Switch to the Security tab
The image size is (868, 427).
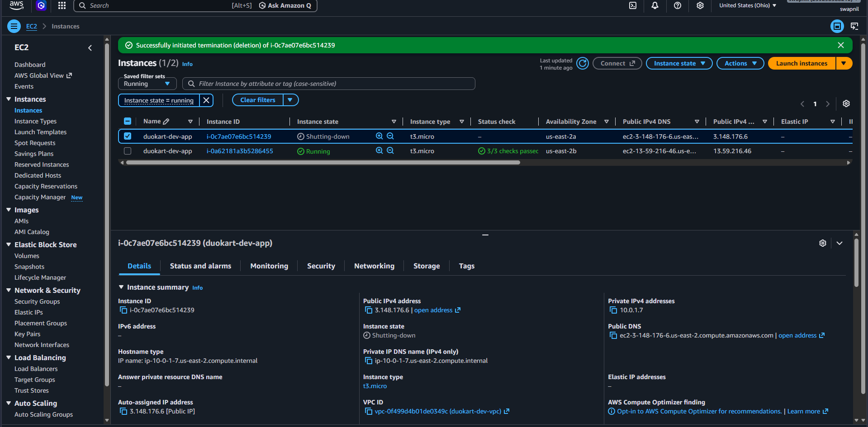(x=321, y=266)
